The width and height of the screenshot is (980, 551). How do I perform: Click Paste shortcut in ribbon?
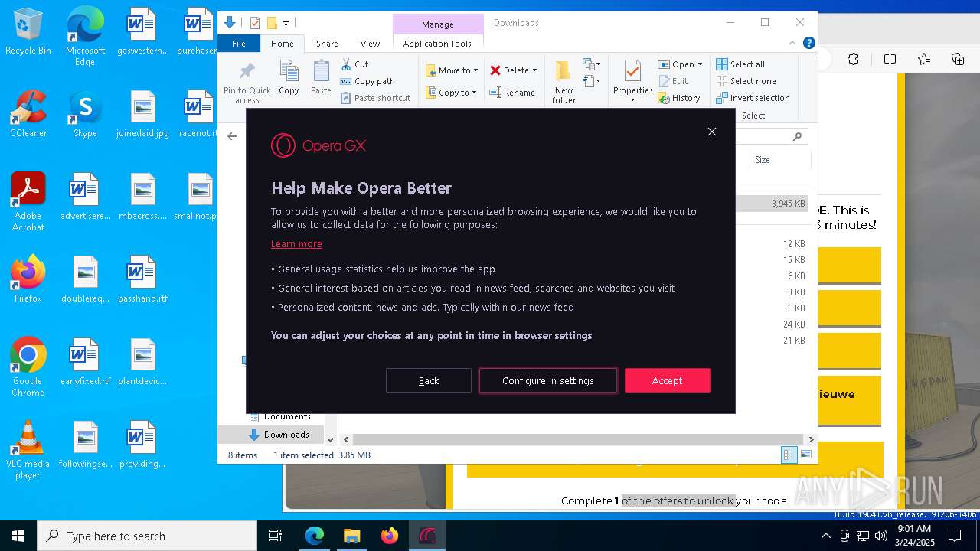pyautogui.click(x=375, y=98)
